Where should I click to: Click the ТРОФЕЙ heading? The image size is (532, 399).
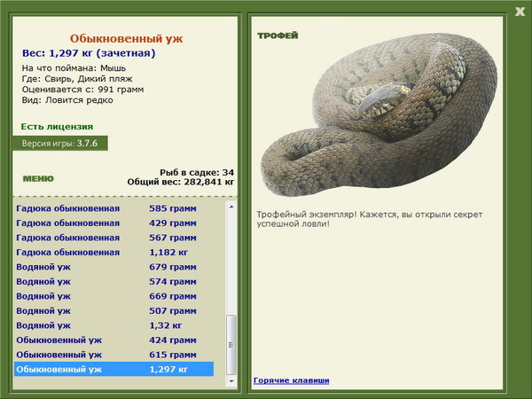point(278,35)
